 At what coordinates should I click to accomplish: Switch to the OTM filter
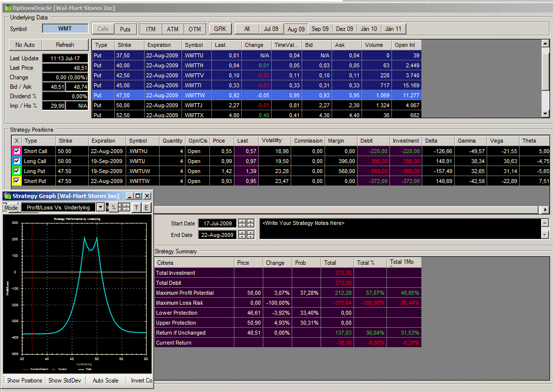coord(194,29)
